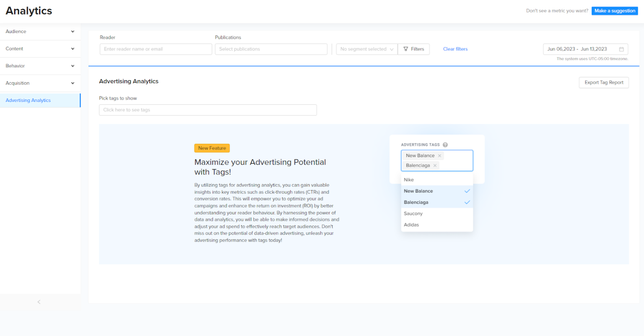Remove the New Balance tag via its X icon
The width and height of the screenshot is (644, 336).
click(x=439, y=156)
